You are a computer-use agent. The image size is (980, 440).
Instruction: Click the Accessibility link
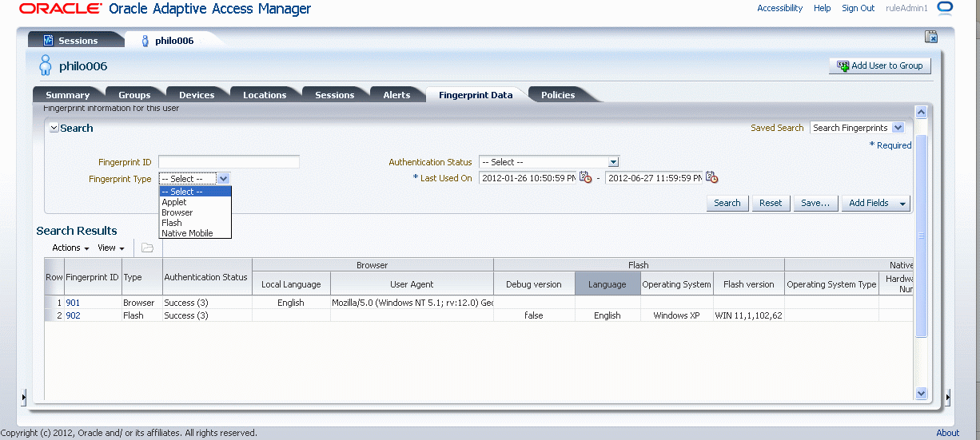[x=779, y=8]
